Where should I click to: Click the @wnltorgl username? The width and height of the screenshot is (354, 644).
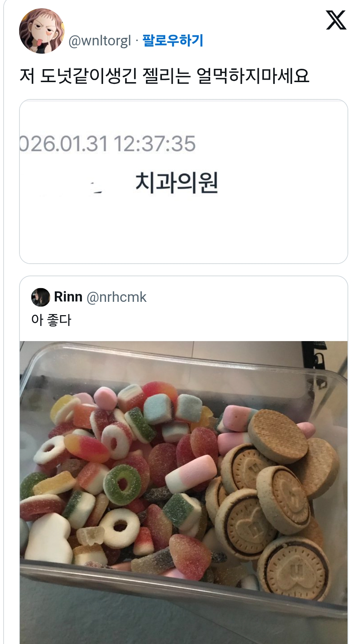[x=99, y=41]
